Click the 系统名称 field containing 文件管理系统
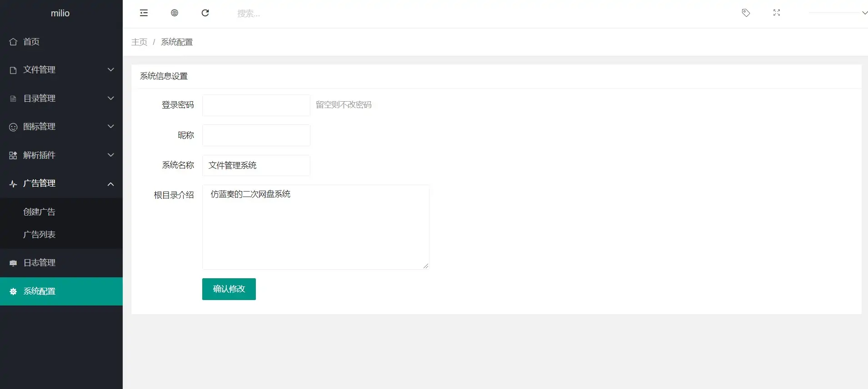Viewport: 868px width, 389px height. point(256,165)
